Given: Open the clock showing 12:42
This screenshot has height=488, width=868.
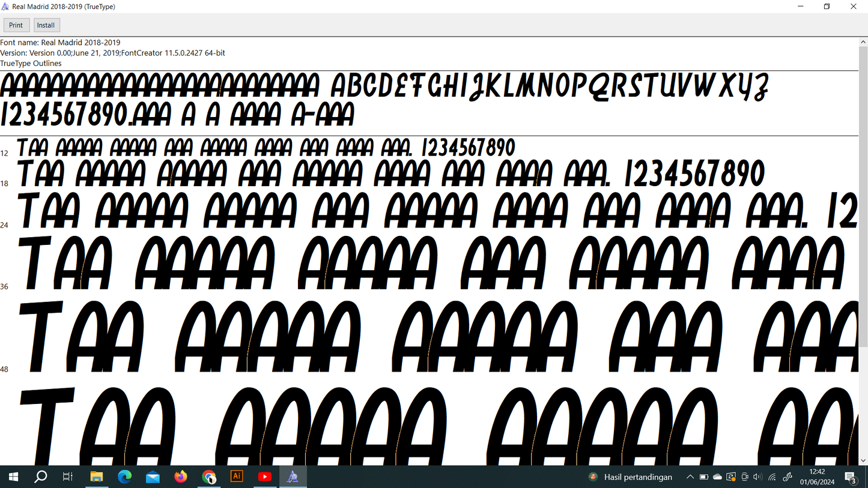Looking at the screenshot, I should [817, 477].
